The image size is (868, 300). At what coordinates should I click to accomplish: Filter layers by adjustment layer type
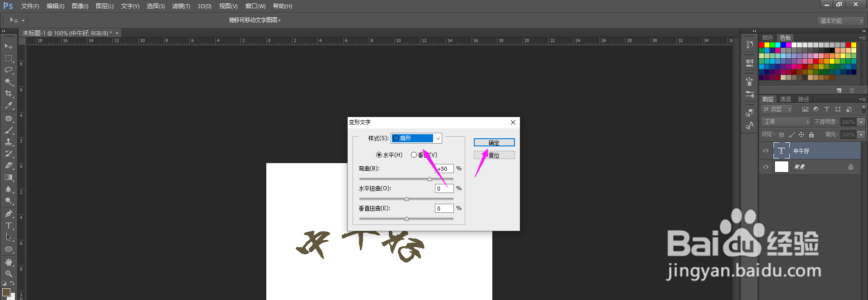point(816,109)
